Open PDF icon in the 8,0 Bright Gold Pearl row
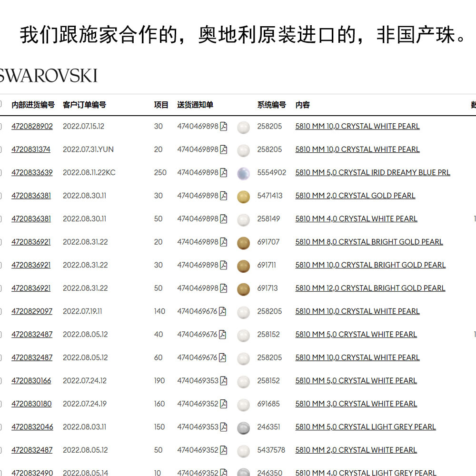Viewport: 476px width, 476px height. click(223, 242)
